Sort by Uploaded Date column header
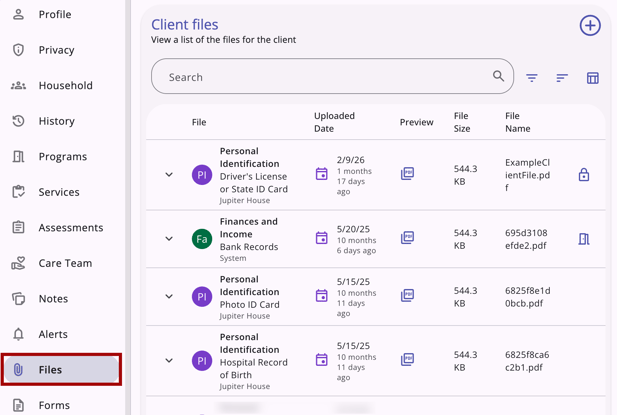The width and height of the screenshot is (617, 415). [x=334, y=122]
